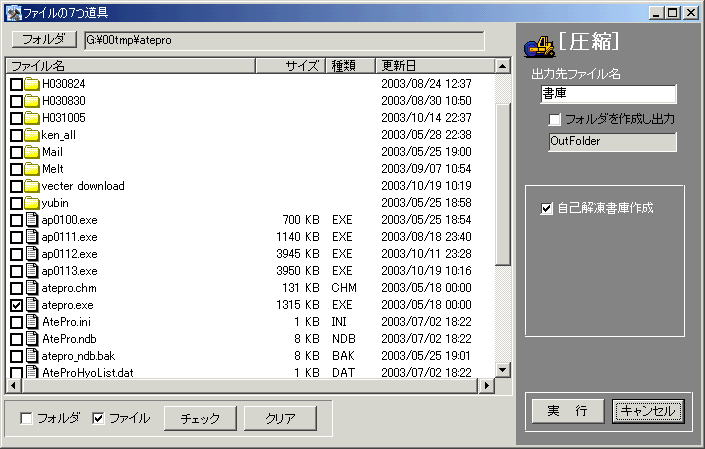
Task: Select the atepro_ndb.bak file name
Action: (78, 356)
